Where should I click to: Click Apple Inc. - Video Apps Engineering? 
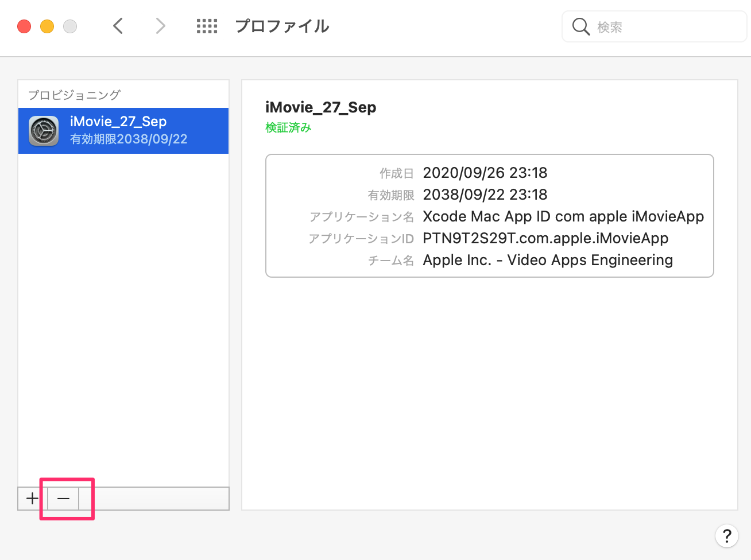(548, 260)
